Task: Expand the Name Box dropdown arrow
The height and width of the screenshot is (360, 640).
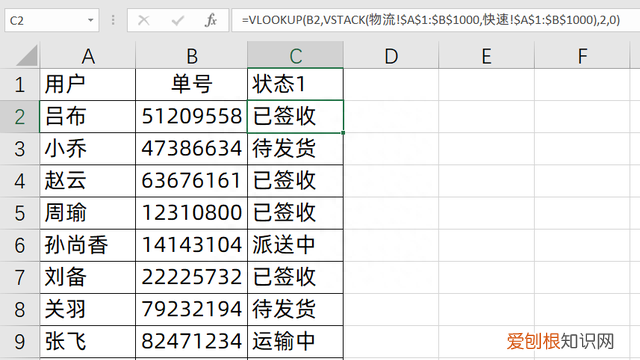Action: [x=91, y=20]
